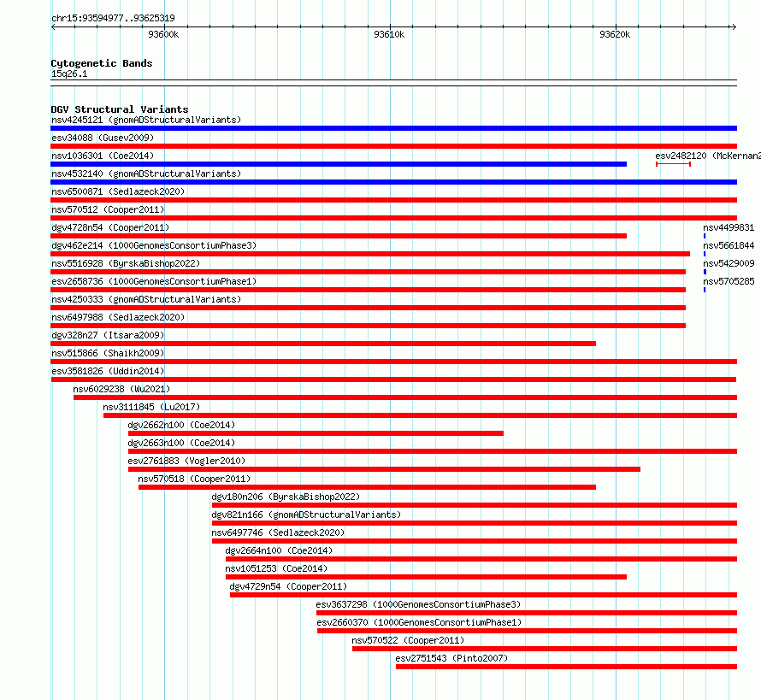Image resolution: width=761 pixels, height=700 pixels.
Task: Click the chr15:93594977..93625319 region label
Action: pos(113,19)
